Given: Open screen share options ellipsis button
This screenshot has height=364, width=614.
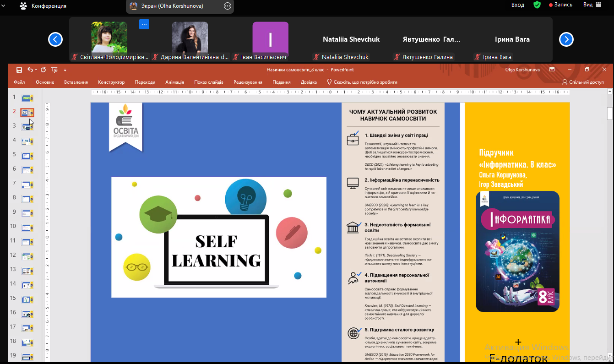Looking at the screenshot, I should pyautogui.click(x=228, y=6).
